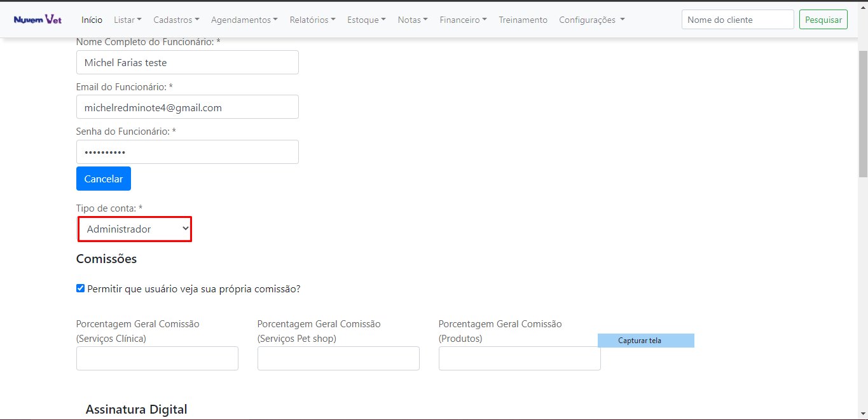Open the Relatórios menu

coord(312,20)
